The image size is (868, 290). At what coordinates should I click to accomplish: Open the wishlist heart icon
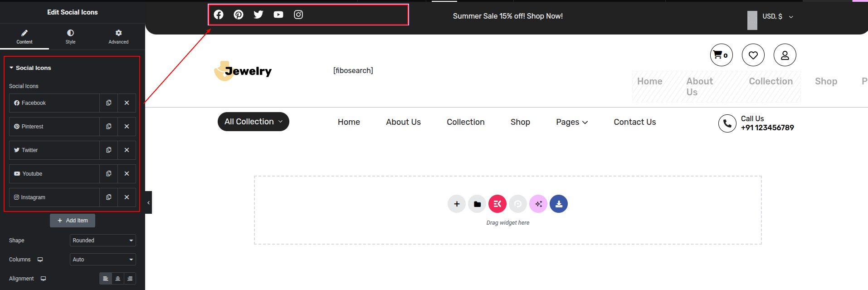click(x=753, y=55)
